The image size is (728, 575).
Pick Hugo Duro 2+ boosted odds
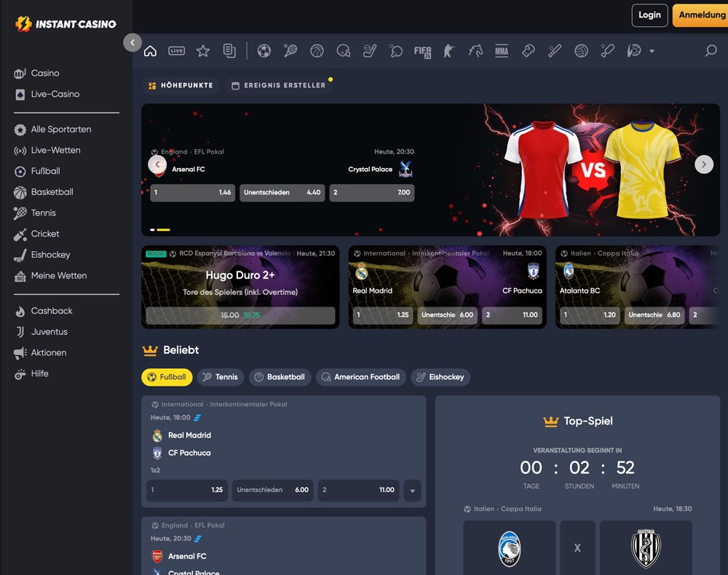(x=240, y=316)
